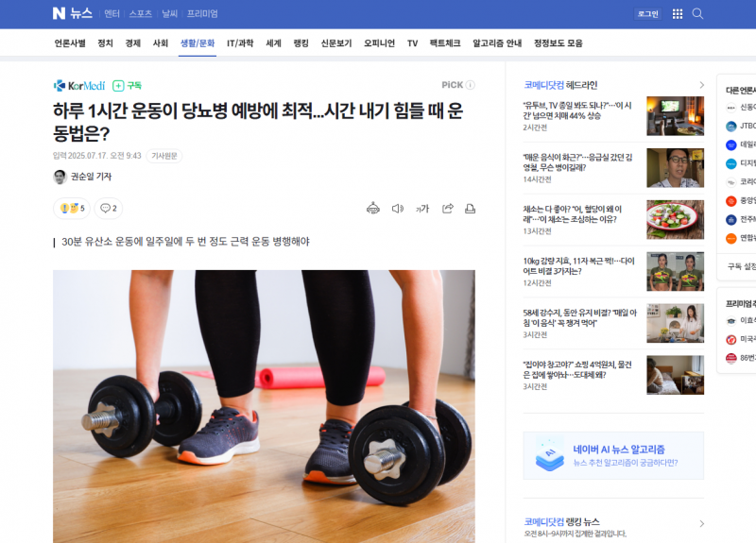The width and height of the screenshot is (756, 543).
Task: Toggle 구독 subscribe button for KorMedi
Action: 127,86
